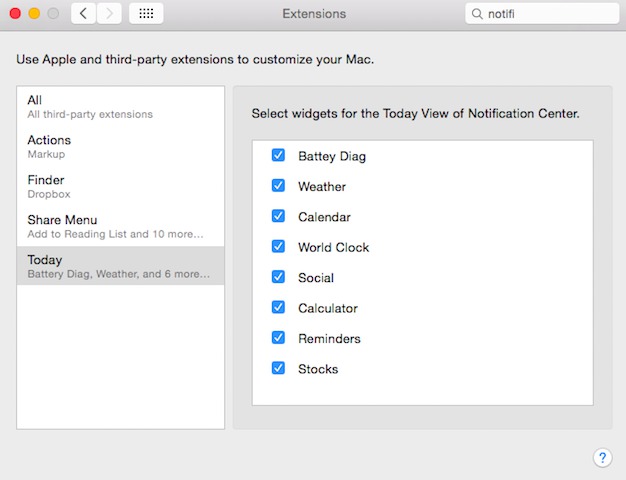Choose the Share Menu category

click(x=120, y=226)
